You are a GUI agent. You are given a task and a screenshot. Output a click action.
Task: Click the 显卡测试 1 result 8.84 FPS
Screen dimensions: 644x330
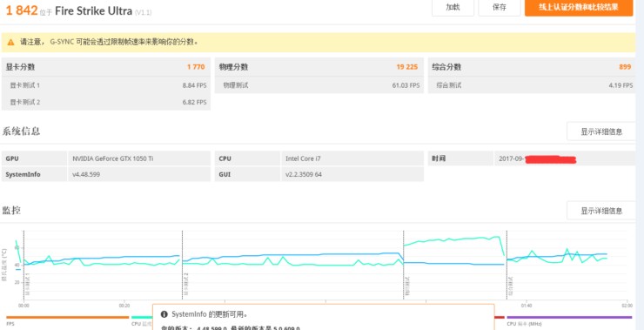pos(194,85)
